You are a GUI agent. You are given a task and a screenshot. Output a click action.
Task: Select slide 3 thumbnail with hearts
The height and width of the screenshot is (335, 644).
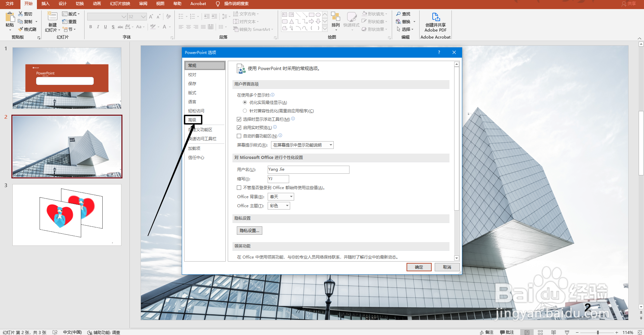coord(67,215)
